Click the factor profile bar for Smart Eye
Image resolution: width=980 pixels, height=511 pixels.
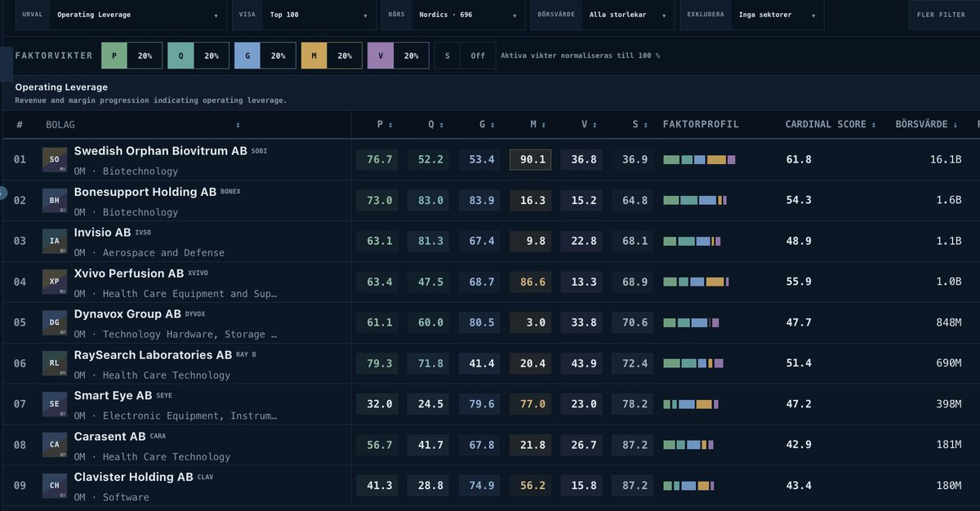pos(691,404)
